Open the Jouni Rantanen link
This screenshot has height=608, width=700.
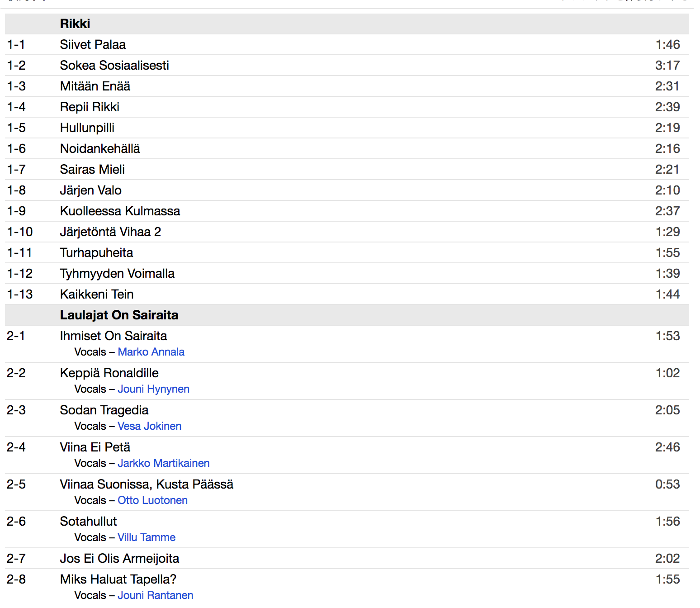155,595
